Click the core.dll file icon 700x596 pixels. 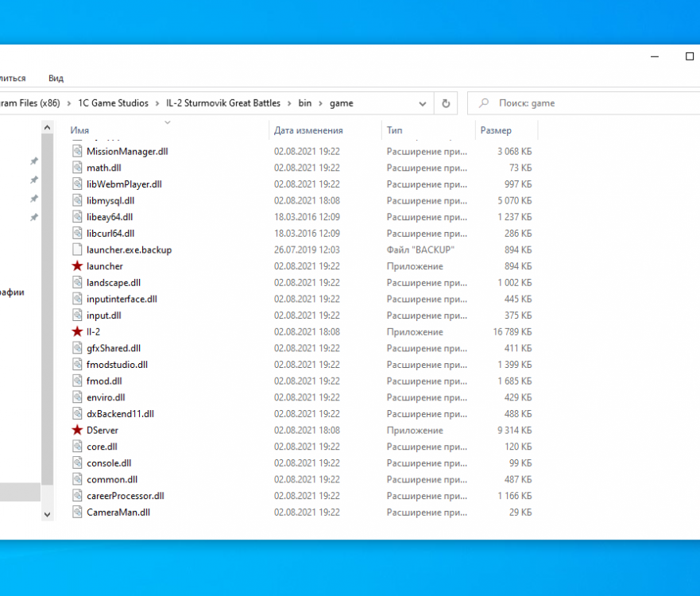click(77, 447)
